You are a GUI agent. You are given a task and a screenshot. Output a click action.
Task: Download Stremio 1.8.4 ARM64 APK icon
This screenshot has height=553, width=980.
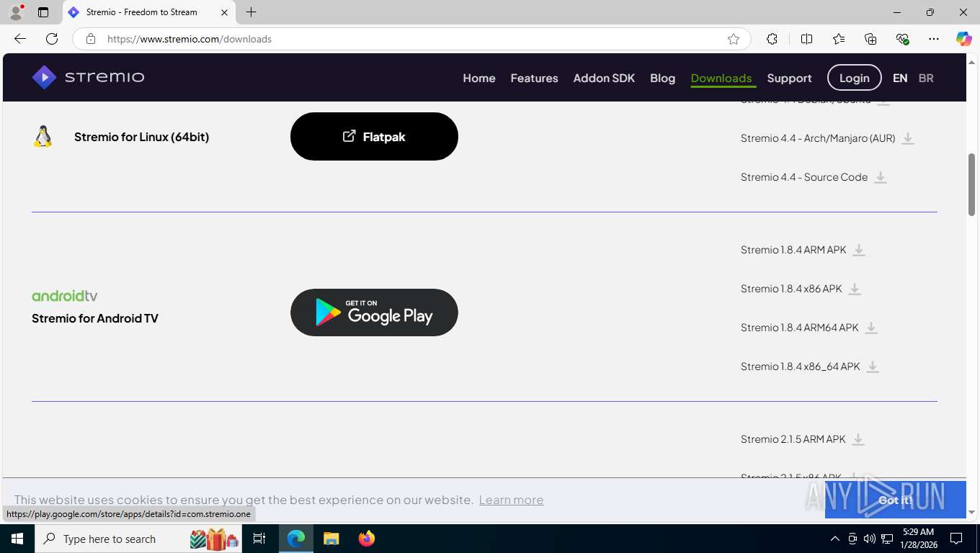[x=871, y=328]
